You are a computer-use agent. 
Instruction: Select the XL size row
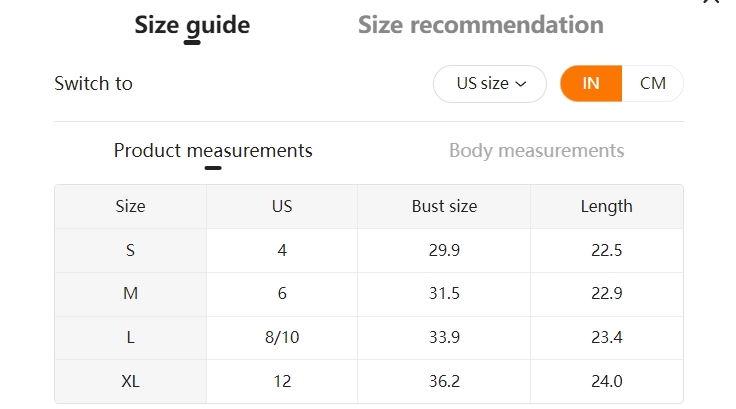click(x=369, y=381)
